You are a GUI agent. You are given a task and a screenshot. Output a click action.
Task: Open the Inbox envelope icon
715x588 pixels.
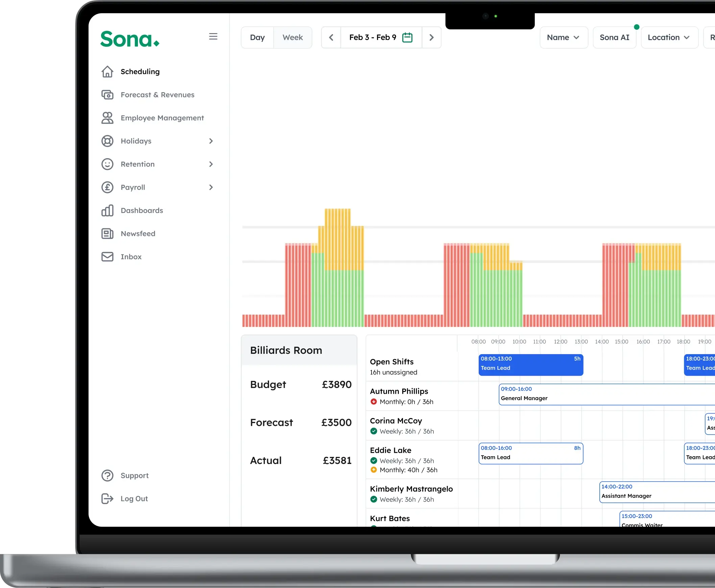coord(108,257)
